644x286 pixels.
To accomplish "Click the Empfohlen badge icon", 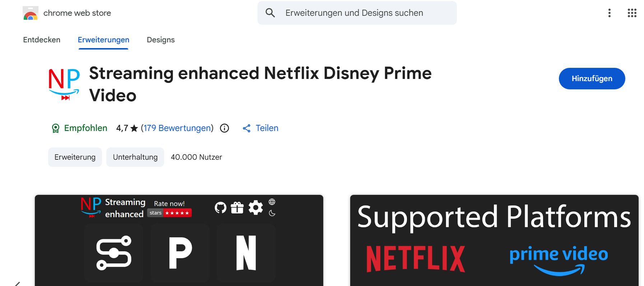I will [56, 128].
